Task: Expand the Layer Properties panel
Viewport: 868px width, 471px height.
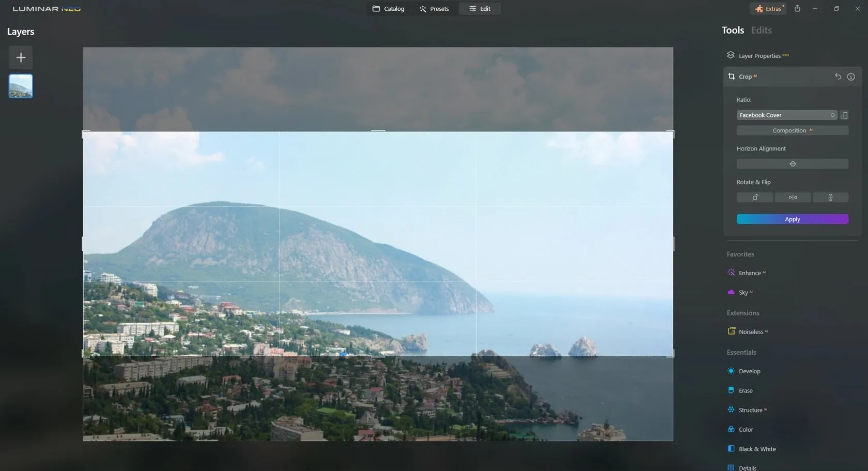Action: point(759,56)
